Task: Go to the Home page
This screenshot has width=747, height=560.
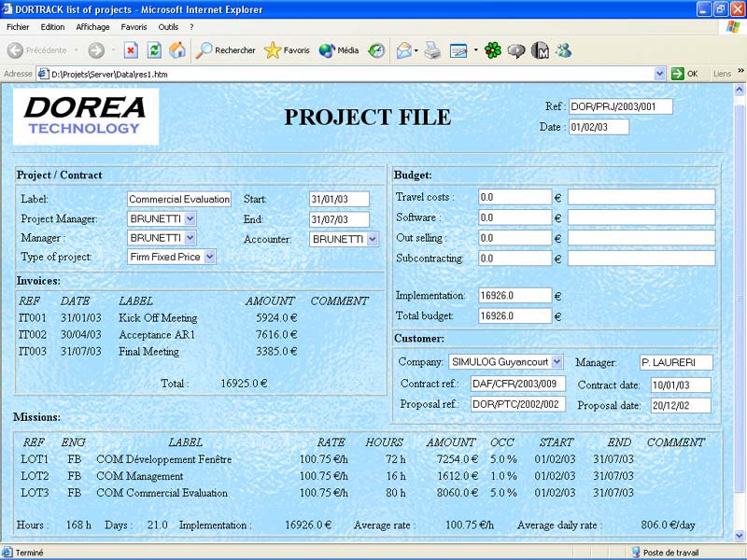Action: [177, 50]
